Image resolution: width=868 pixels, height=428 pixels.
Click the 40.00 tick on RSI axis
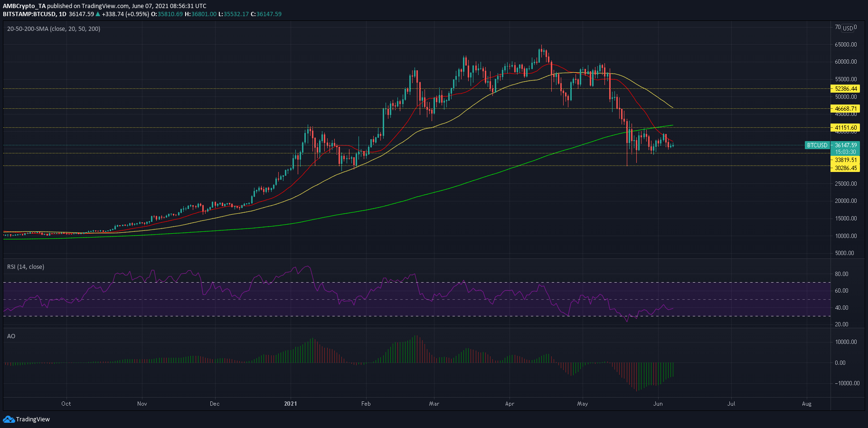[841, 308]
